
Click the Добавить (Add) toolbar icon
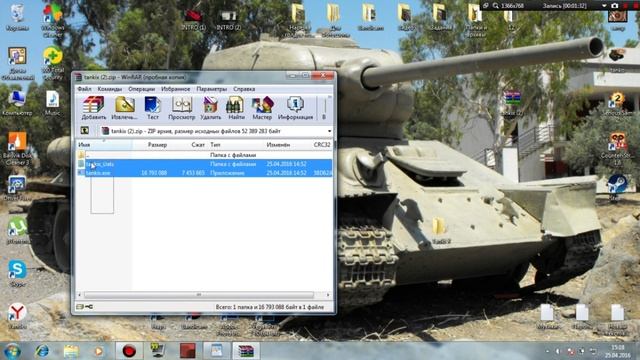coord(93,108)
